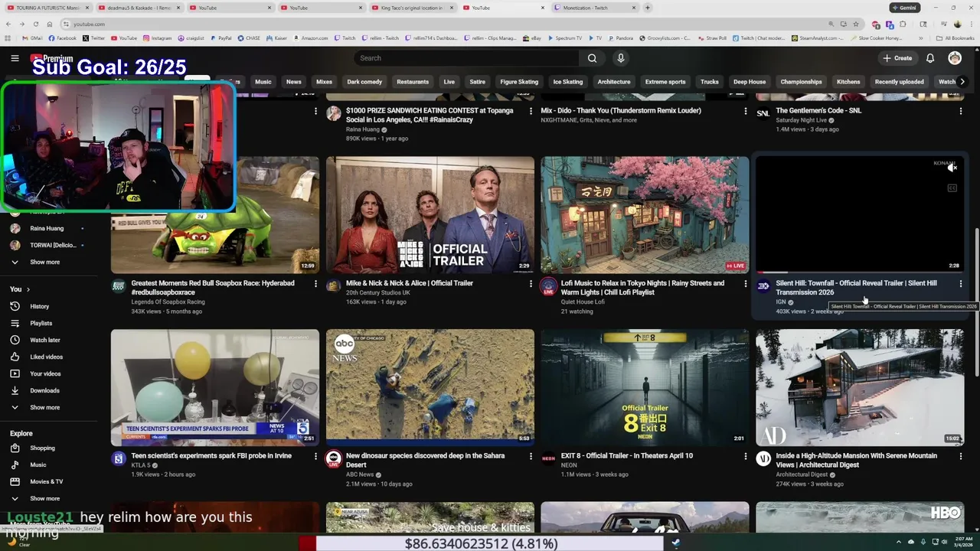Click the Create button

pyautogui.click(x=897, y=58)
